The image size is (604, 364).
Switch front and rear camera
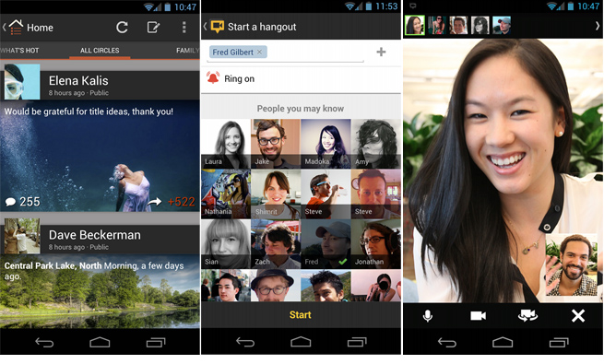527,316
